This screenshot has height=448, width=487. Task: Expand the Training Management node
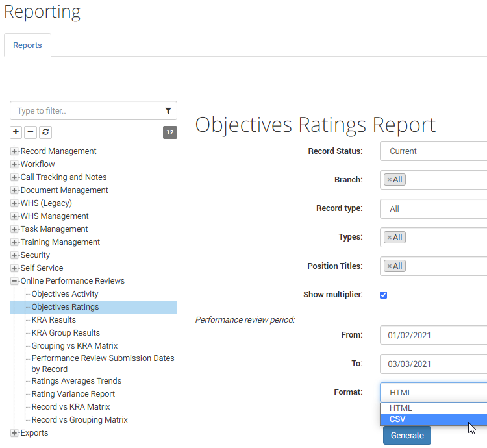pos(14,242)
